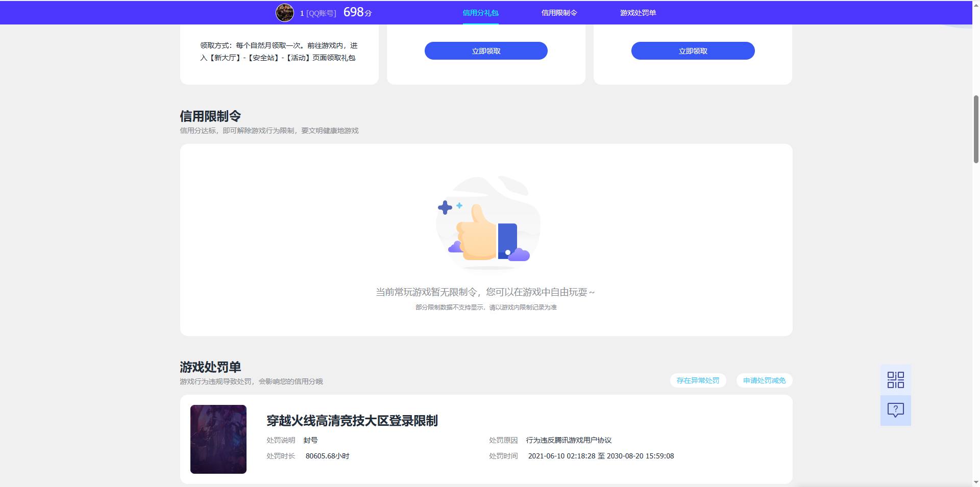Click the scrollbar down arrow

[x=976, y=482]
